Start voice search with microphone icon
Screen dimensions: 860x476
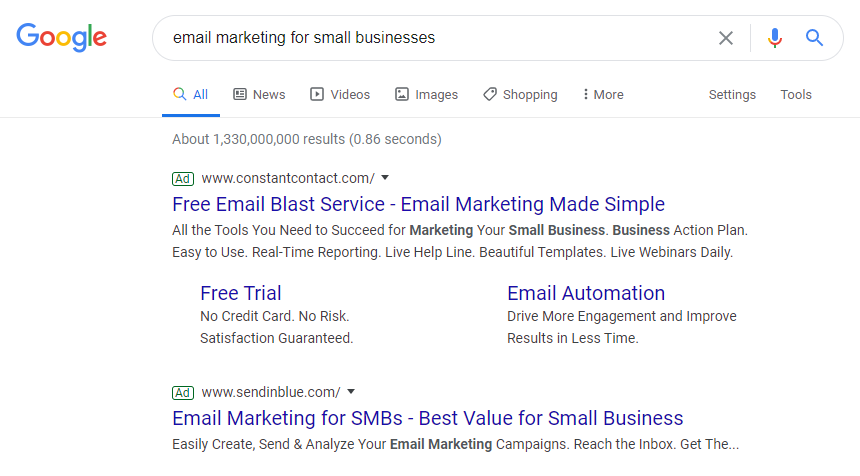point(774,38)
